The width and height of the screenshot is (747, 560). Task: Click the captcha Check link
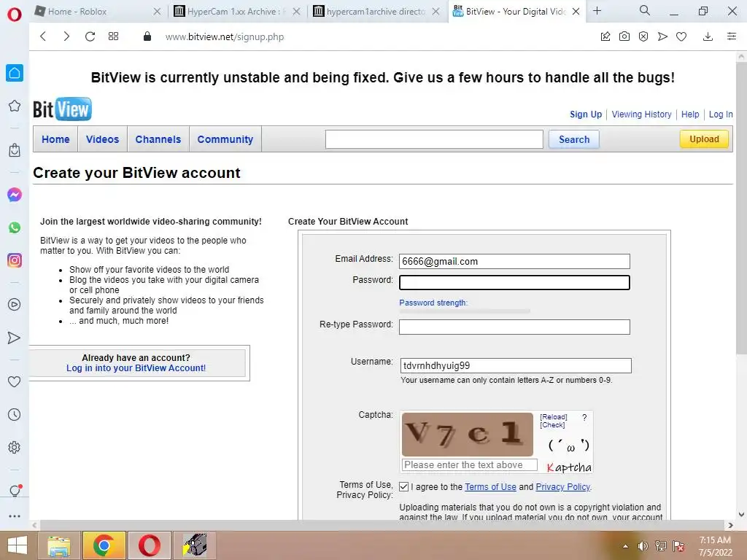pos(552,425)
